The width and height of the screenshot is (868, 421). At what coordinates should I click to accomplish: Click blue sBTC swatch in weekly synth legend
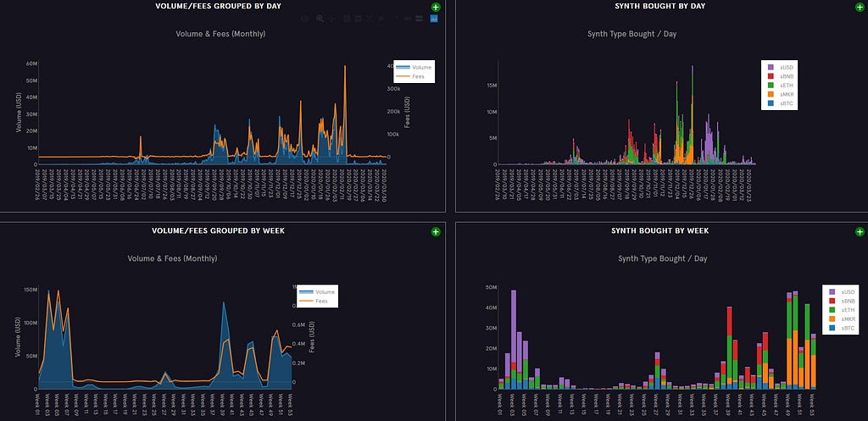(832, 329)
